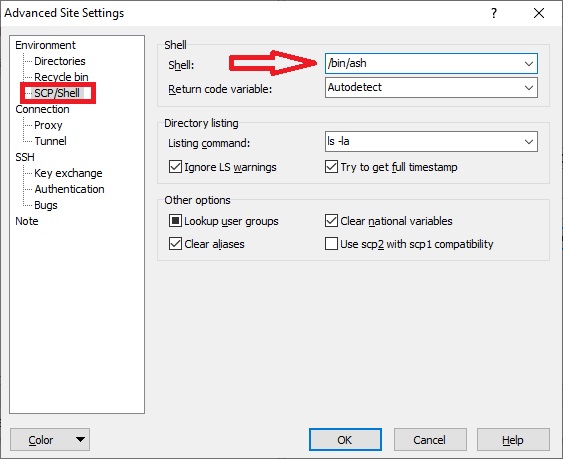
Task: Open the Shell dropdown arrow
Action: pos(529,64)
